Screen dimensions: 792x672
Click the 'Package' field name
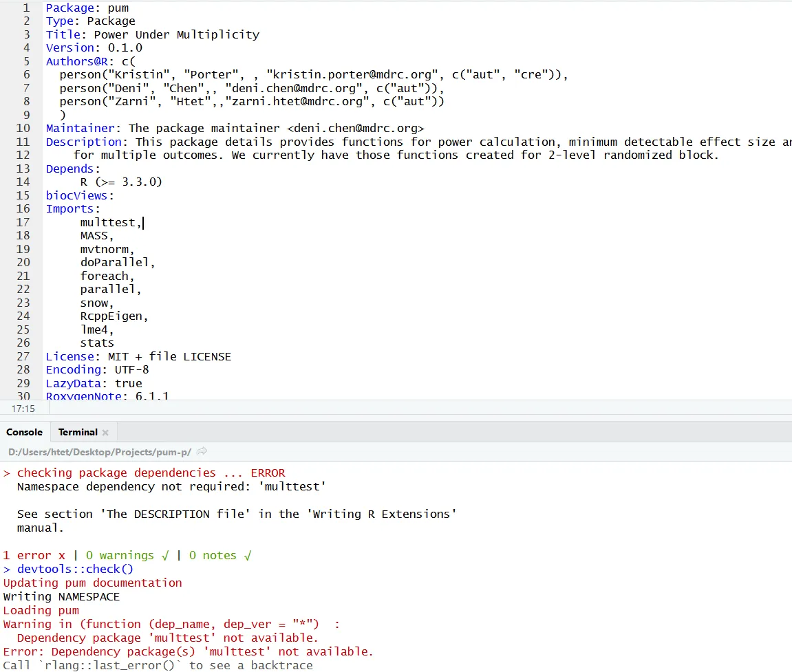[69, 8]
